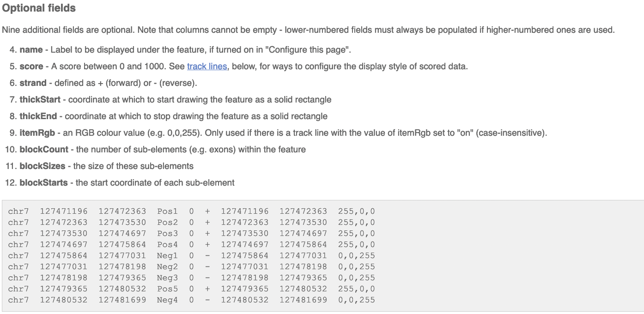Click the "Neg4" label in the code block

pyautogui.click(x=167, y=300)
